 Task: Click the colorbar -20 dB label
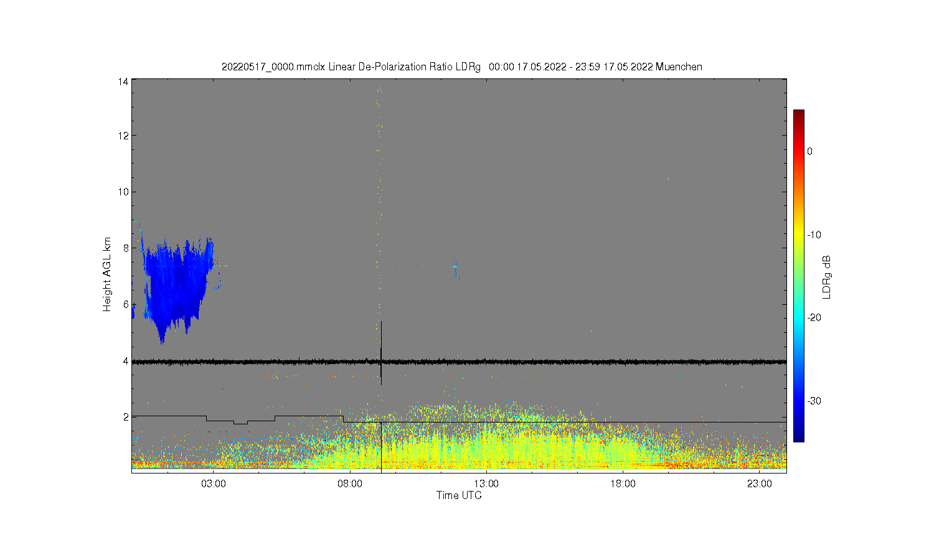pos(814,317)
